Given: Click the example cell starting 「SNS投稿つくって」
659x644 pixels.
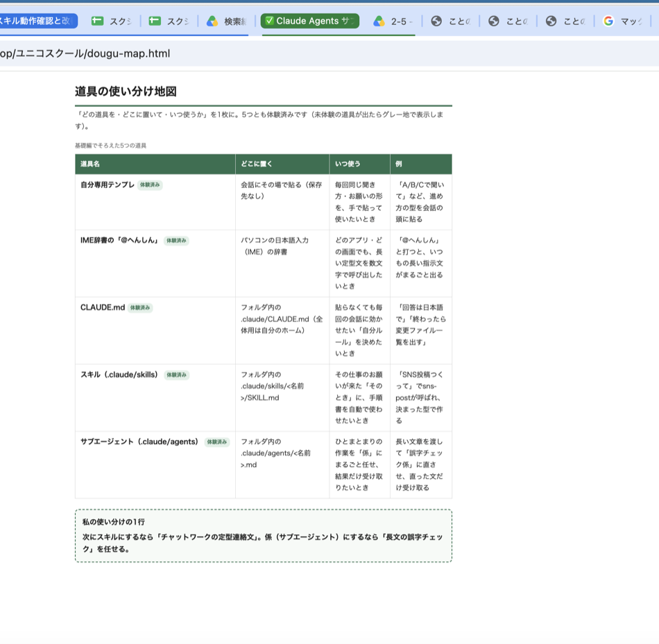Looking at the screenshot, I should (420, 397).
